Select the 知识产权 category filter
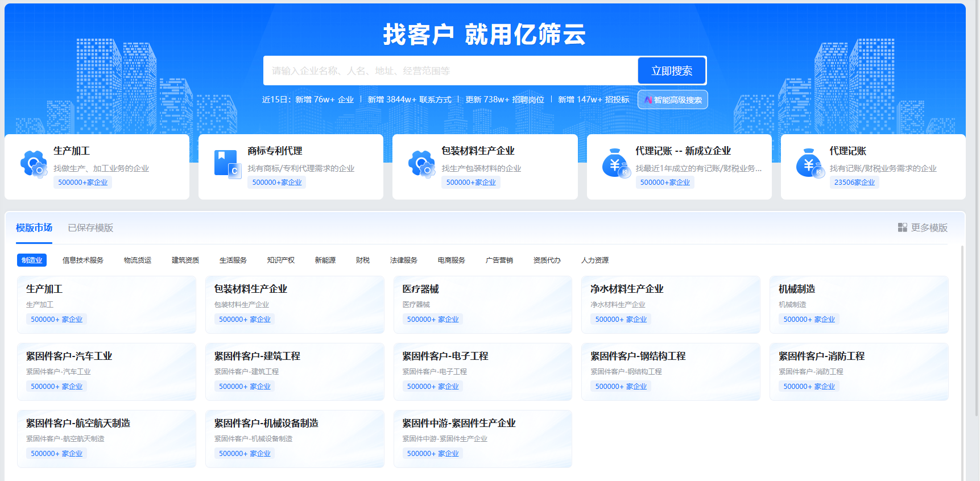 [x=281, y=260]
